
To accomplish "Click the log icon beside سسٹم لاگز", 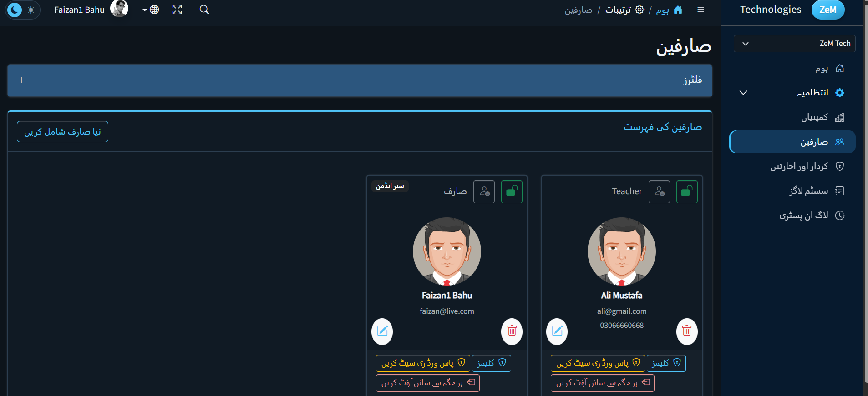I will point(840,191).
